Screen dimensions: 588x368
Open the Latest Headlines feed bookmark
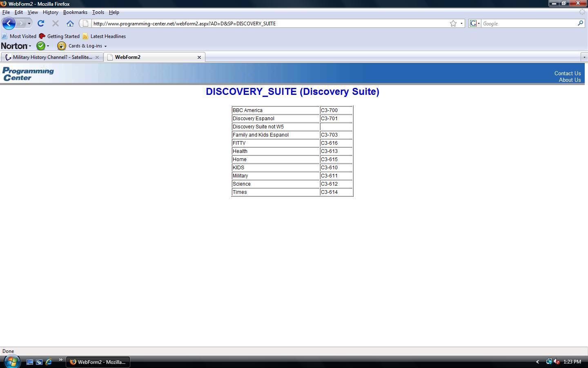pyautogui.click(x=104, y=36)
